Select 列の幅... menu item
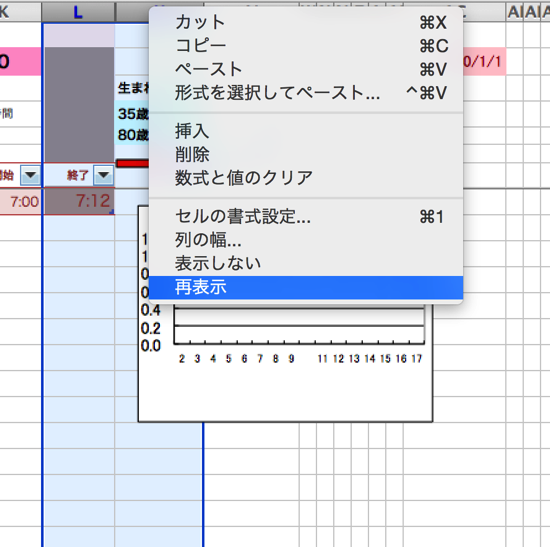The height and width of the screenshot is (547, 550). pyautogui.click(x=306, y=240)
